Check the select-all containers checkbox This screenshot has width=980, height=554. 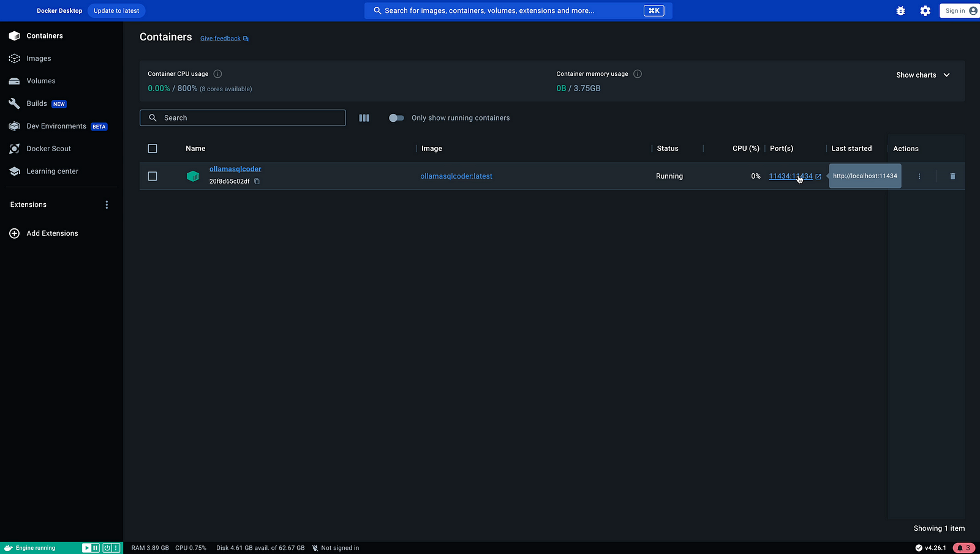point(153,149)
